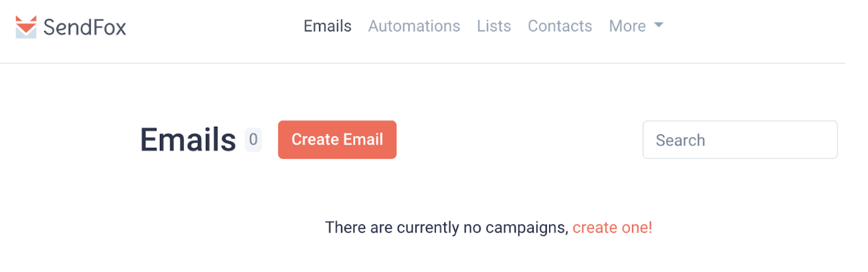
Task: Open the Lists section
Action: point(494,26)
